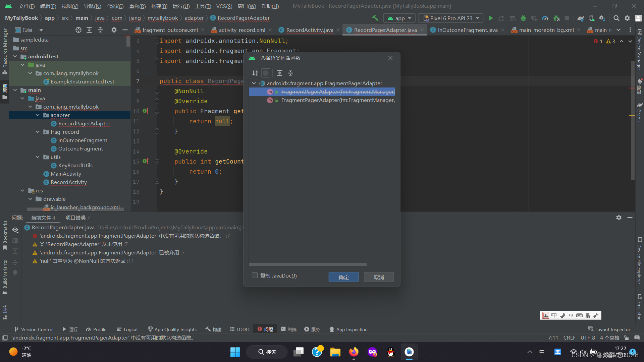Click the 确定 button

click(343, 277)
